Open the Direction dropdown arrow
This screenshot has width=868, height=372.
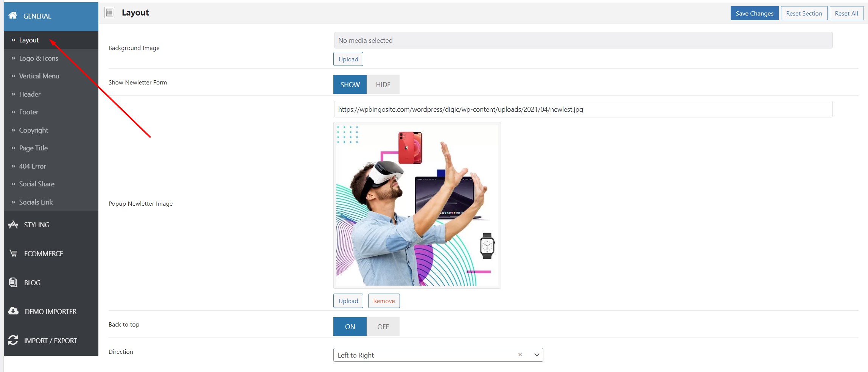tap(537, 355)
